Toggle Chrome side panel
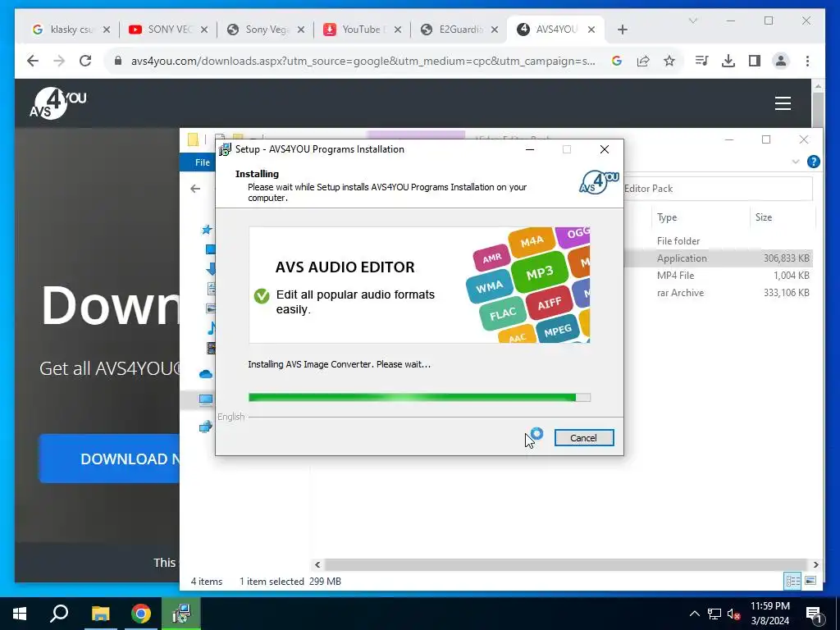The image size is (840, 630). 755,61
